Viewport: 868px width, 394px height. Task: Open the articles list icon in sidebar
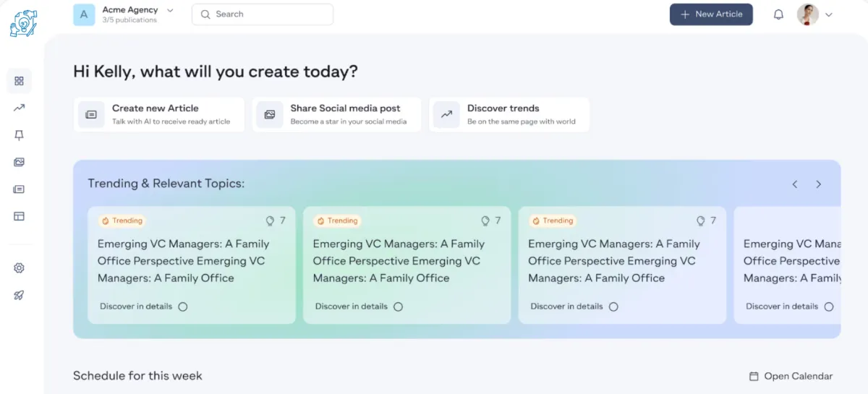click(19, 189)
